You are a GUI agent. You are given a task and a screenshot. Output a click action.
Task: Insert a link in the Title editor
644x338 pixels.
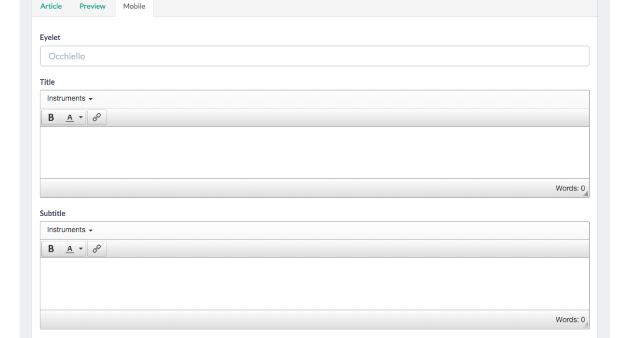[x=97, y=117]
